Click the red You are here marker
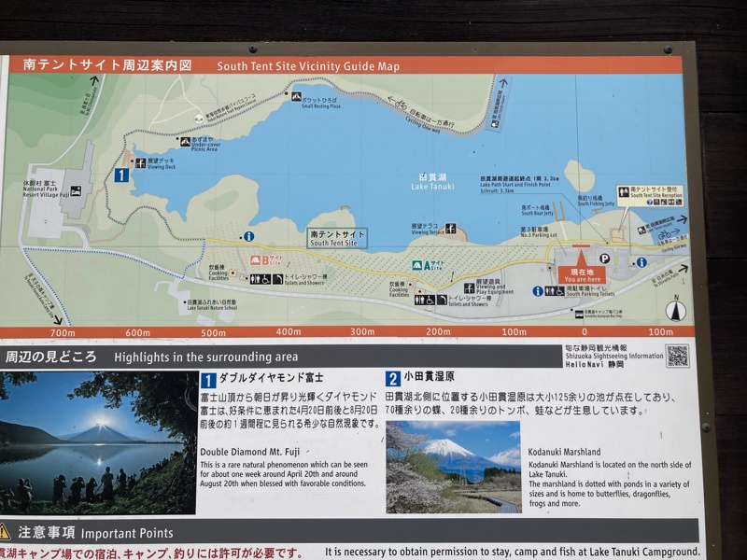The height and width of the screenshot is (560, 747). coord(581,267)
